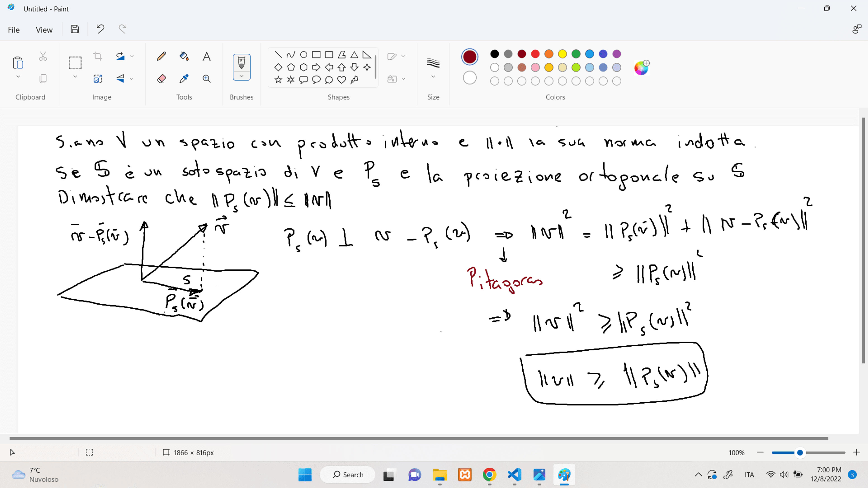Pick the red color swatch
The height and width of the screenshot is (488, 868).
point(535,54)
